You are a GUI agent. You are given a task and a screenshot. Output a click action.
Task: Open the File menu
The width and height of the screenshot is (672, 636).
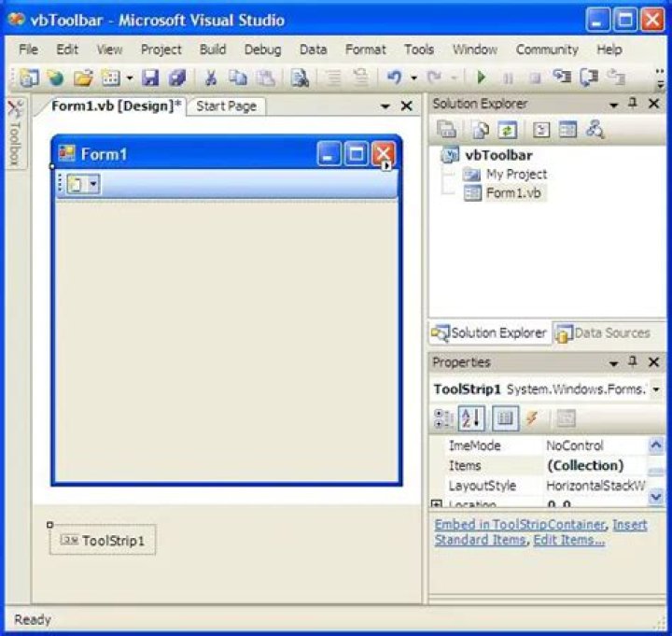point(28,49)
